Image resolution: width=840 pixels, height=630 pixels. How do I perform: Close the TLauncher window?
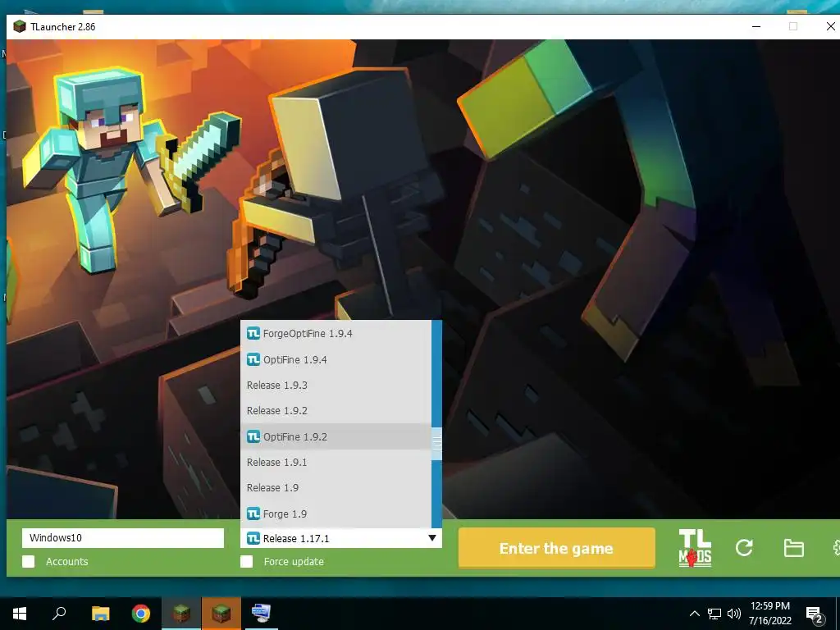point(830,26)
